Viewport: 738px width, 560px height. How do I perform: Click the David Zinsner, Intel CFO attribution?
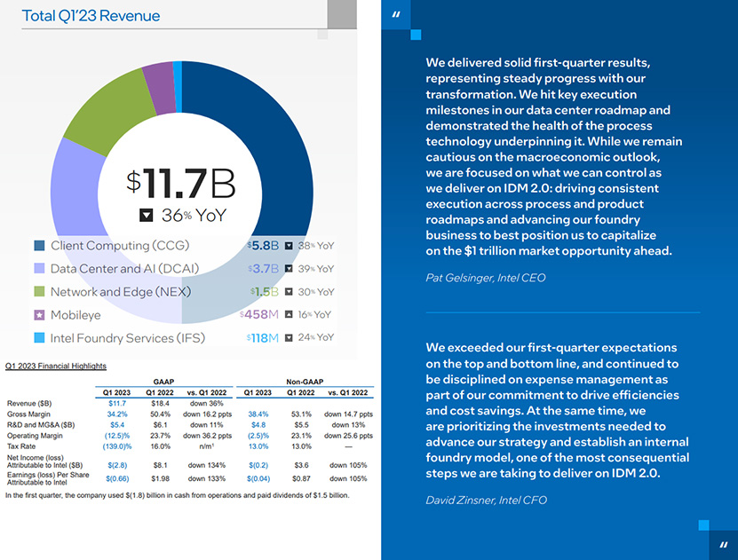[x=486, y=501]
